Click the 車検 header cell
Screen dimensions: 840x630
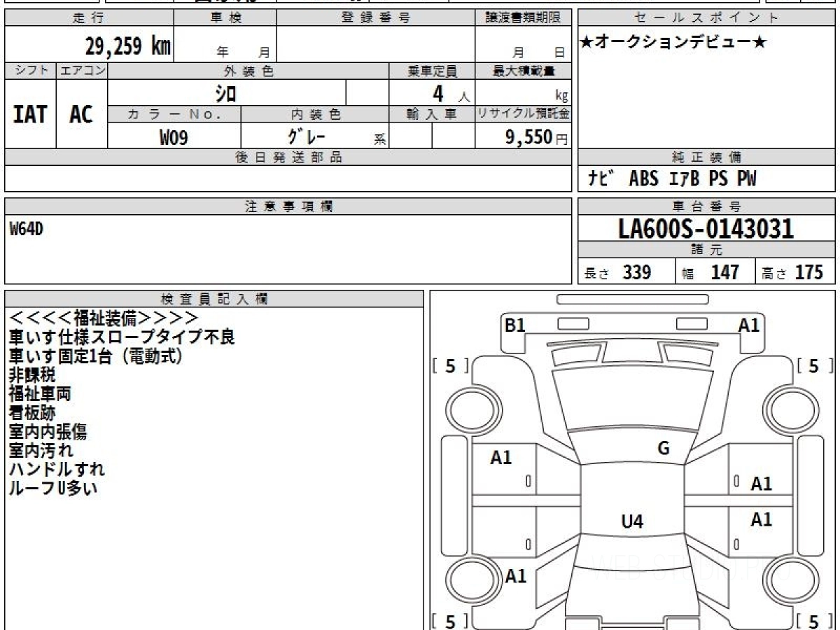[225, 18]
